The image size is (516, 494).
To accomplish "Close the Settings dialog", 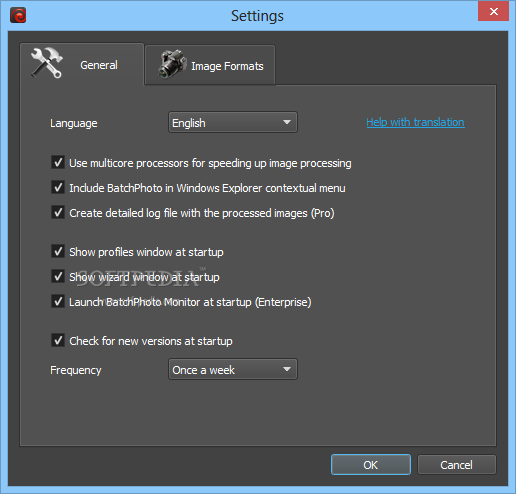I will (493, 11).
